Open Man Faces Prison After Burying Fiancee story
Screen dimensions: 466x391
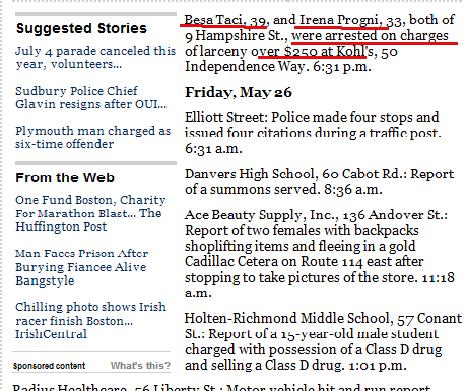tap(82, 267)
